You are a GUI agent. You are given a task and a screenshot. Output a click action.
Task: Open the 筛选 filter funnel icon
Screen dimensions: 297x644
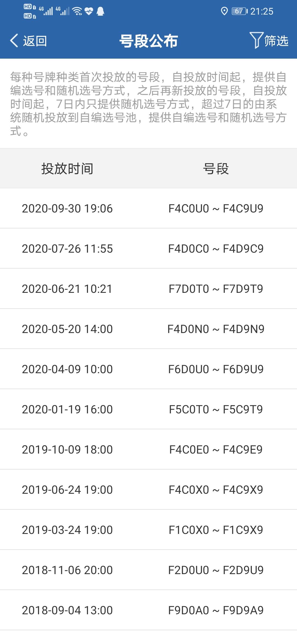click(x=256, y=40)
